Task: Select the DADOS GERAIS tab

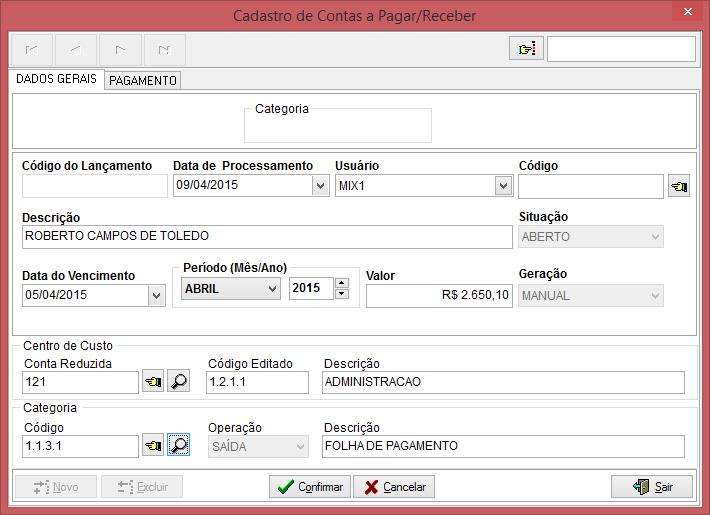Action: coord(57,79)
